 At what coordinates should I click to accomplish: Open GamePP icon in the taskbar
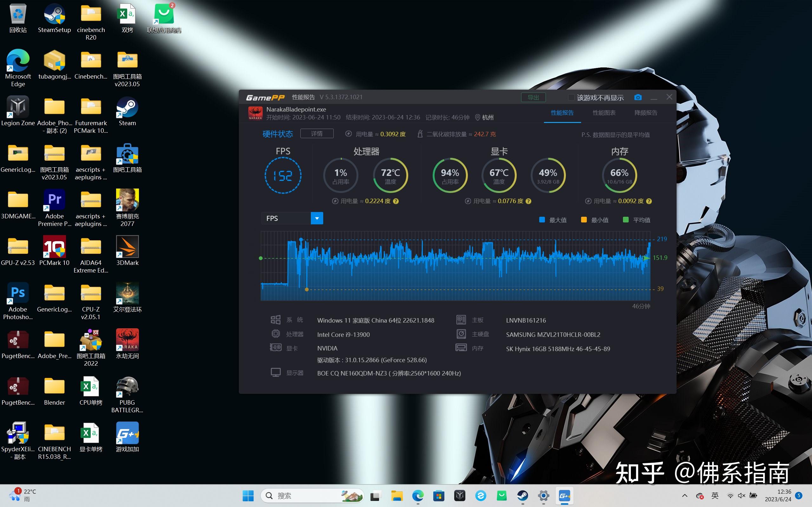pos(564,496)
